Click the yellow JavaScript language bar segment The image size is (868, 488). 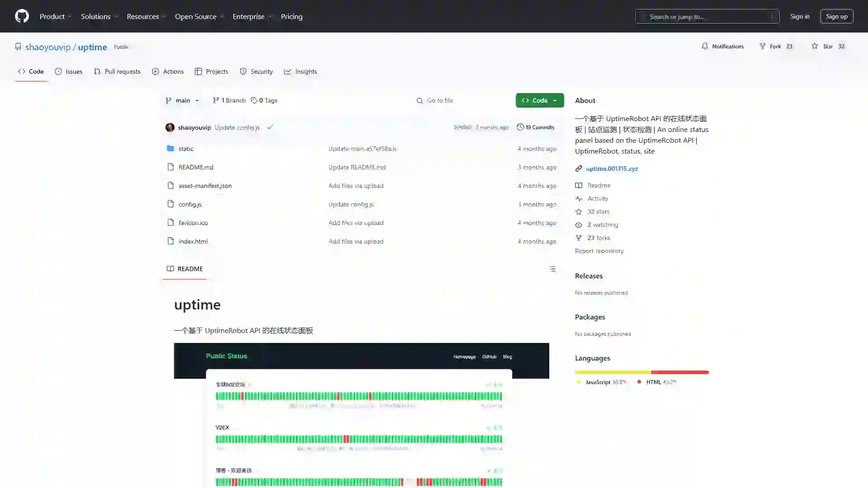tap(613, 372)
